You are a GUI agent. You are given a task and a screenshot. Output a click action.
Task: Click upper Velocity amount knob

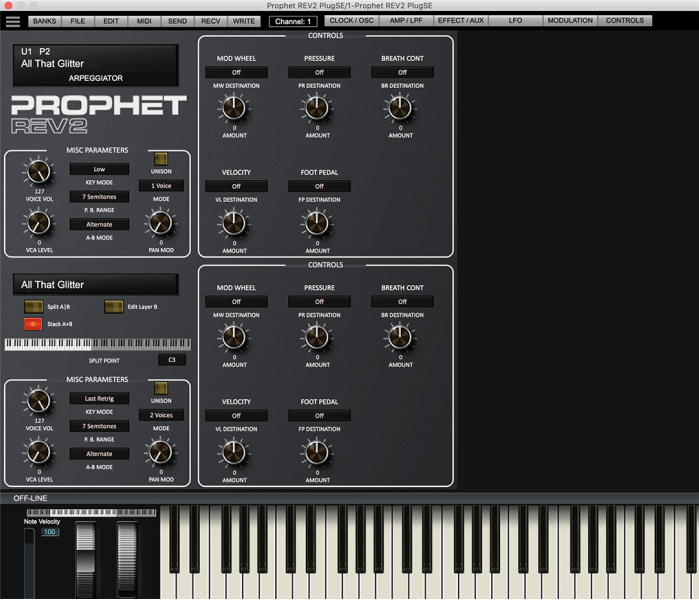point(234,223)
